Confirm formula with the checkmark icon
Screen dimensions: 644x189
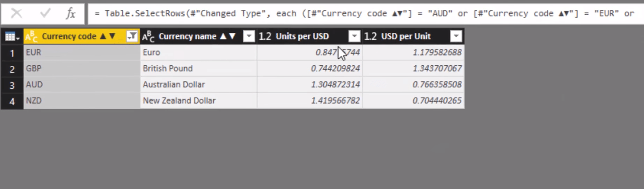[46, 13]
